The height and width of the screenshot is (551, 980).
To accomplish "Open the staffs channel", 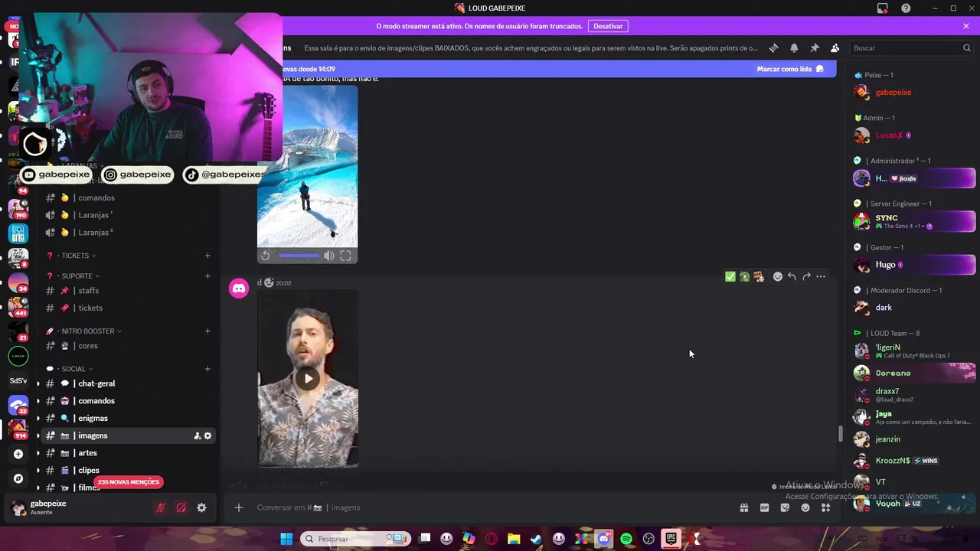I will coord(128,291).
